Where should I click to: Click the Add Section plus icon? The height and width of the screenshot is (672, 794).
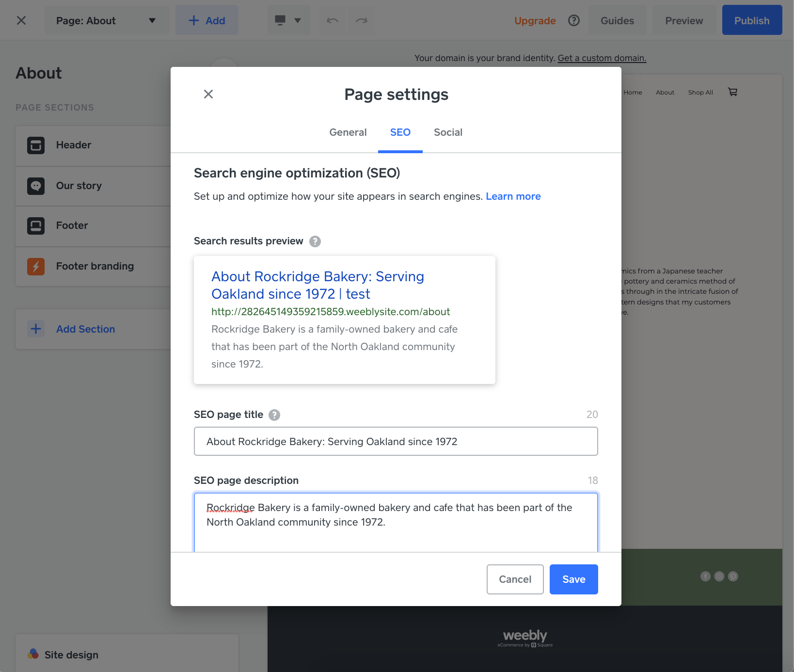point(36,329)
